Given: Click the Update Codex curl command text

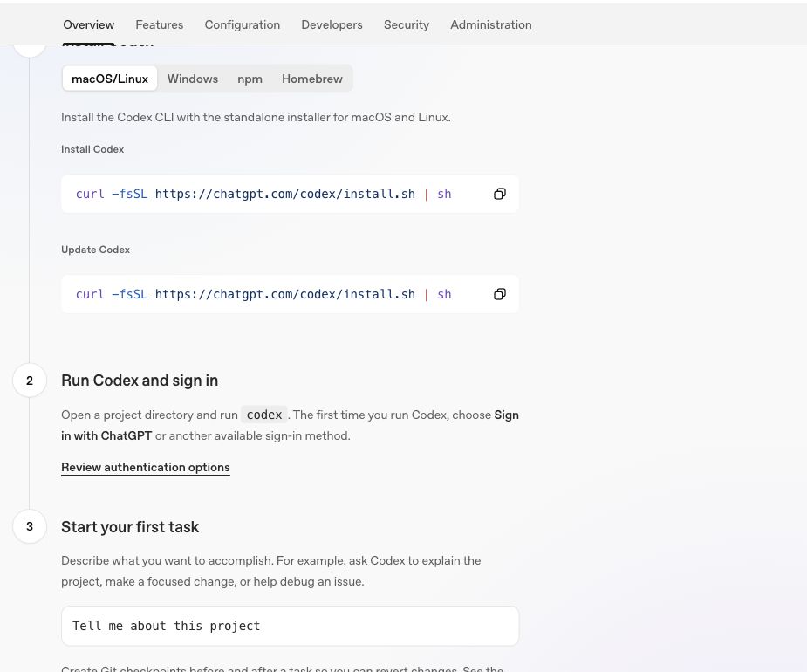Looking at the screenshot, I should pos(263,295).
